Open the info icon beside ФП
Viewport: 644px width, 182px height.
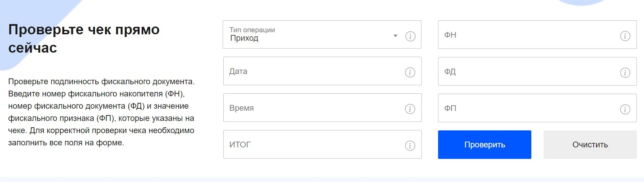coord(625,109)
